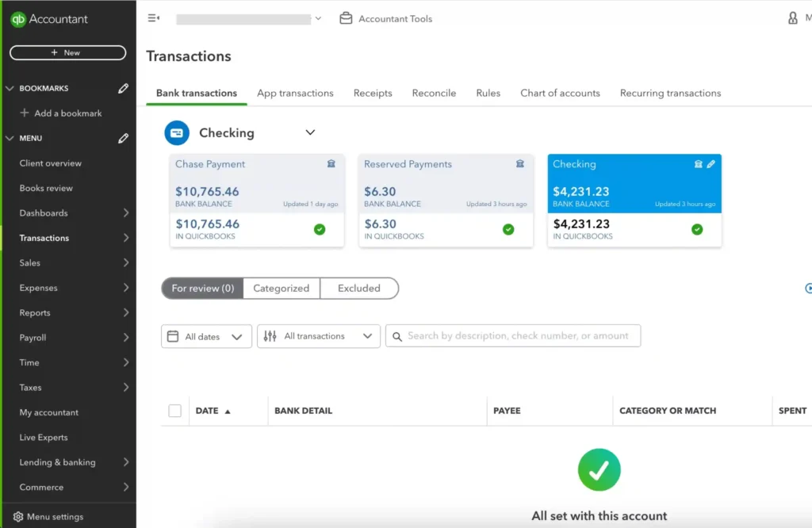This screenshot has width=812, height=528.
Task: Click the PAYEE column header
Action: click(507, 411)
